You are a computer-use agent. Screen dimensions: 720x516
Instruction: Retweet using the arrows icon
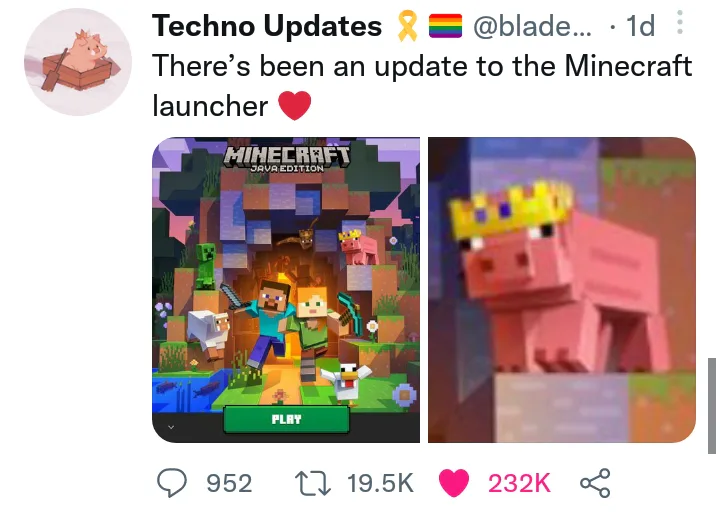312,483
